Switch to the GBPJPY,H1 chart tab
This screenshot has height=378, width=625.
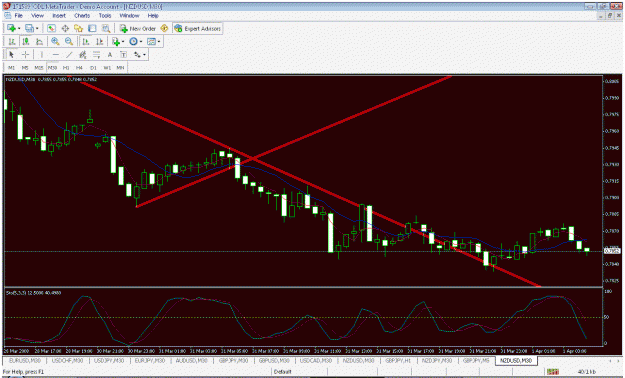(397, 360)
